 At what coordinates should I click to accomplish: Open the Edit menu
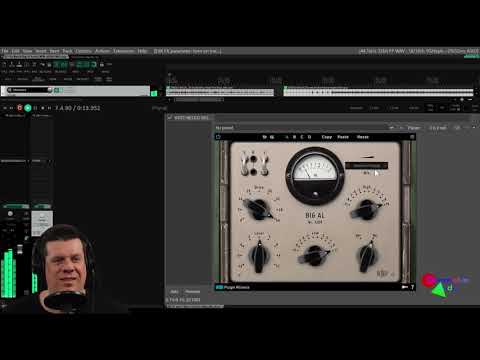point(16,51)
